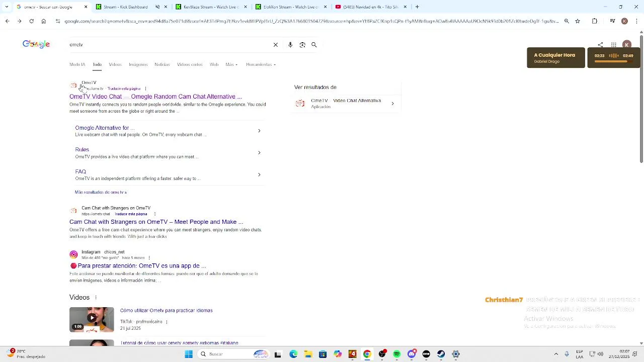Go back to previous page
Screen dimensions: 644x362
coord(7,21)
